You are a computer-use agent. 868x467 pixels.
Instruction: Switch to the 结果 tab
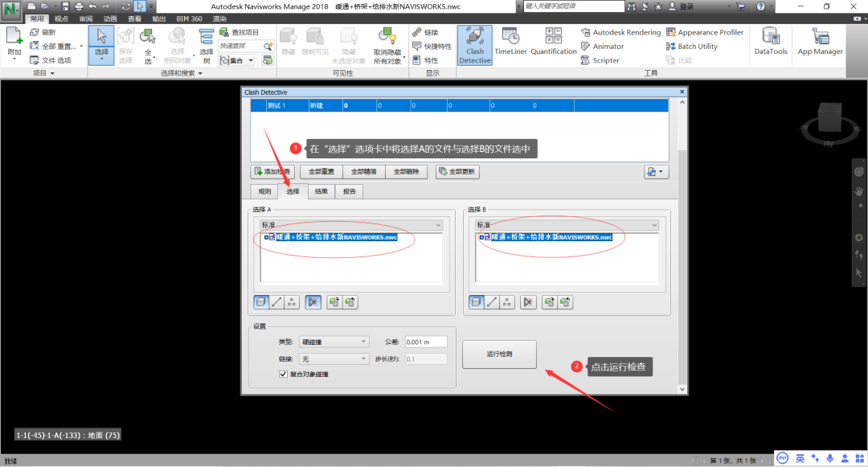(x=321, y=191)
